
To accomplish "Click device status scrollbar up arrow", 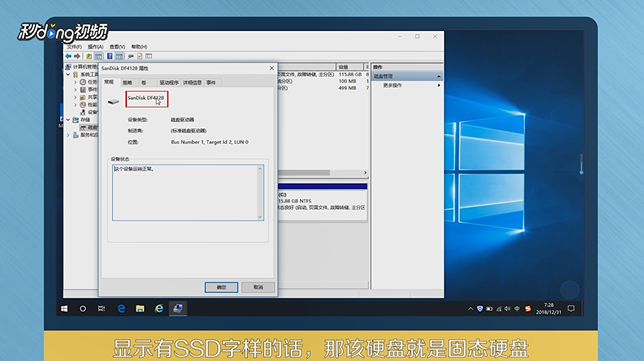I will [x=260, y=168].
